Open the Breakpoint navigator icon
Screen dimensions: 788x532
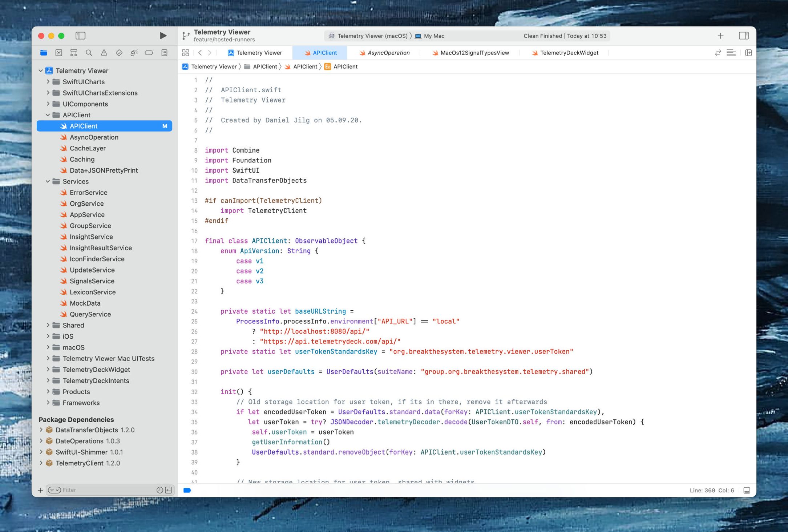coord(149,53)
